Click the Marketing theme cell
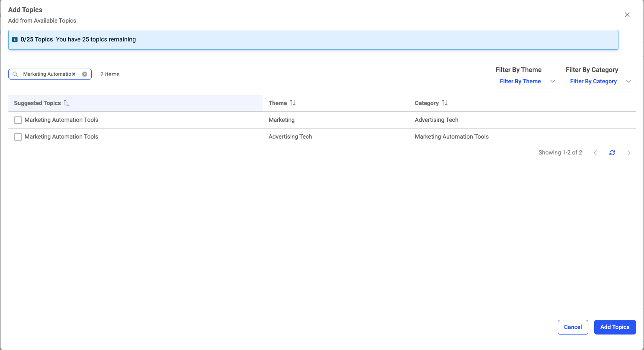This screenshot has height=350, width=644. 281,120
